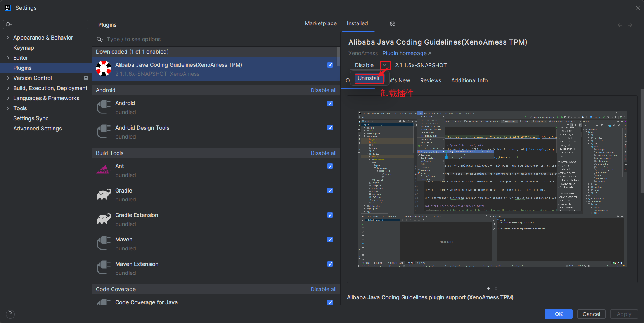
Task: Click the help question mark icon
Action: point(10,314)
